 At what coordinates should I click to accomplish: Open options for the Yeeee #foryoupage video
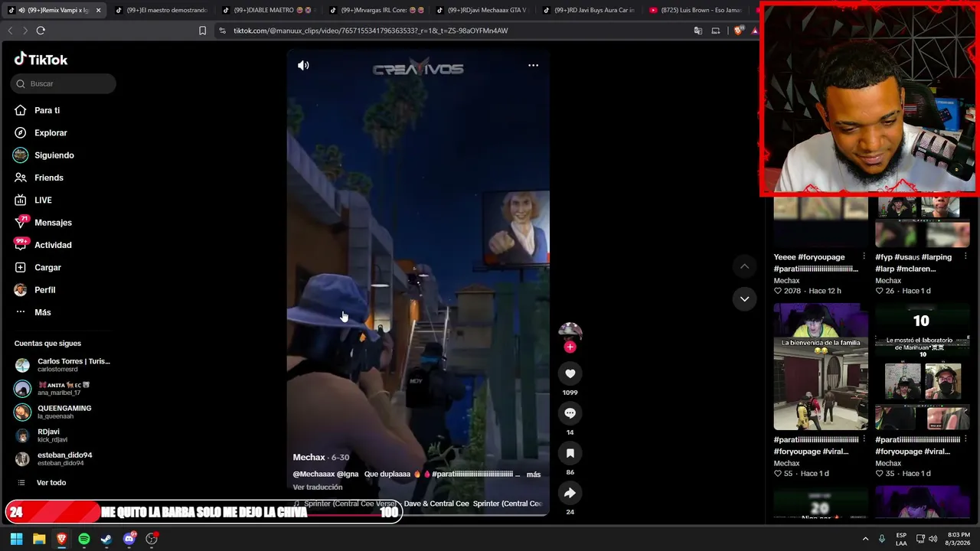[x=864, y=256]
